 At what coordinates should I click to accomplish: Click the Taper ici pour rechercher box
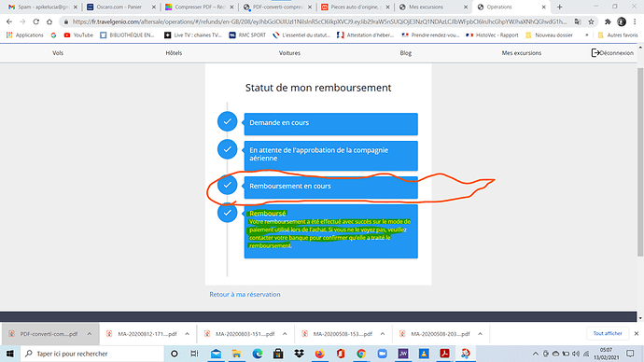click(92, 354)
